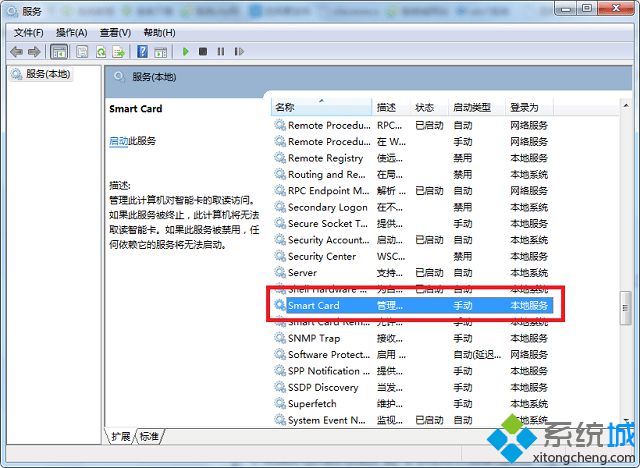The width and height of the screenshot is (640, 468).
Task: Stop the service with the stop icon
Action: [203, 51]
